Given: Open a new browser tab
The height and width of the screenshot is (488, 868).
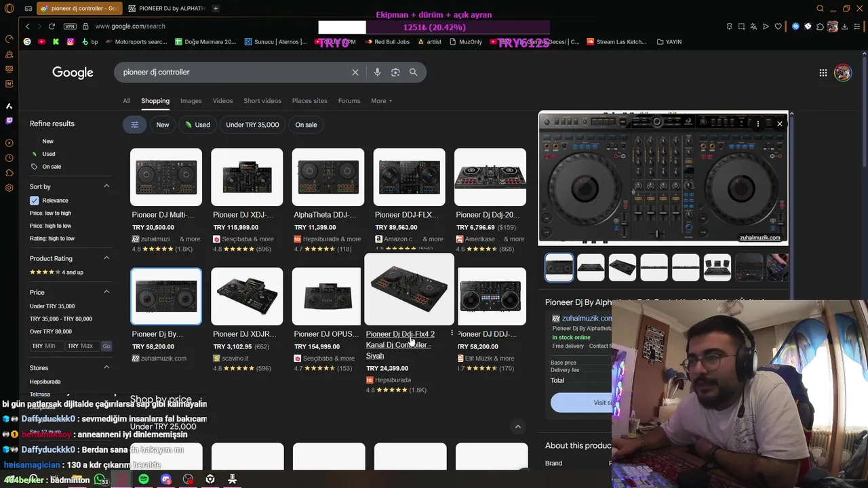Looking at the screenshot, I should [216, 8].
